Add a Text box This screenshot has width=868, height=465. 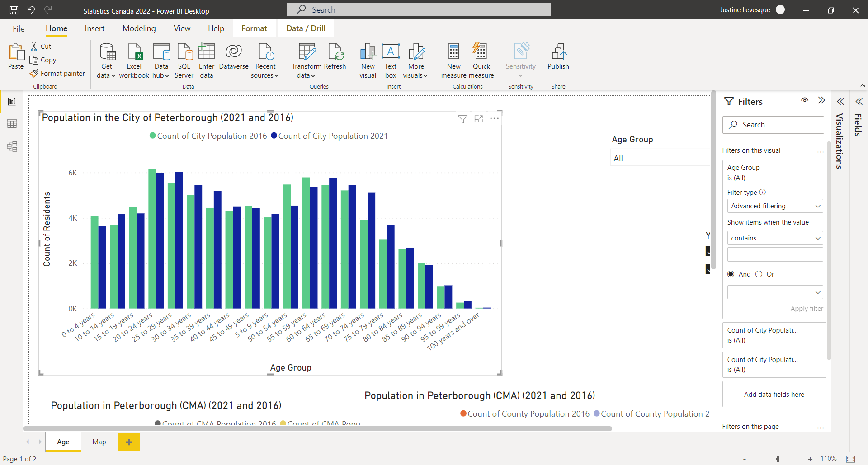(x=391, y=61)
